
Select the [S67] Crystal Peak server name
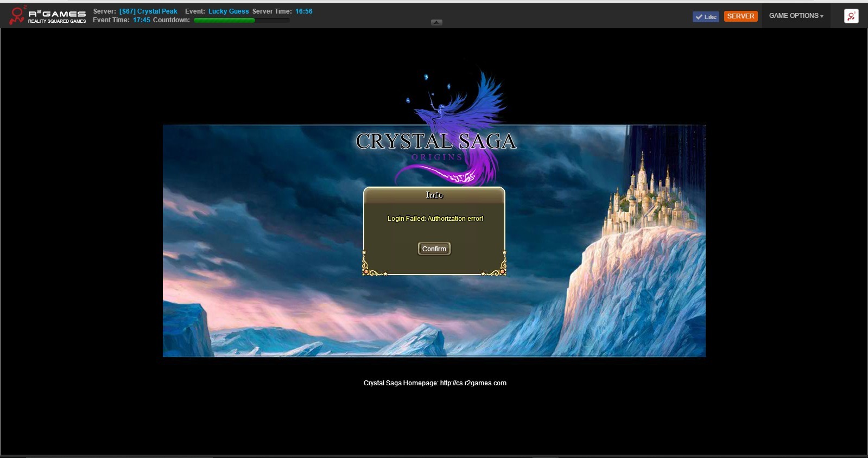pos(148,11)
